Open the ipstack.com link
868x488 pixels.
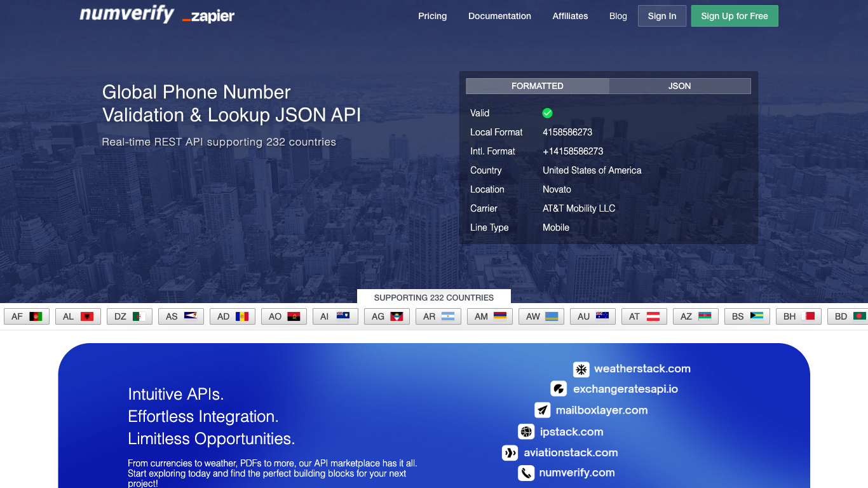(x=572, y=432)
